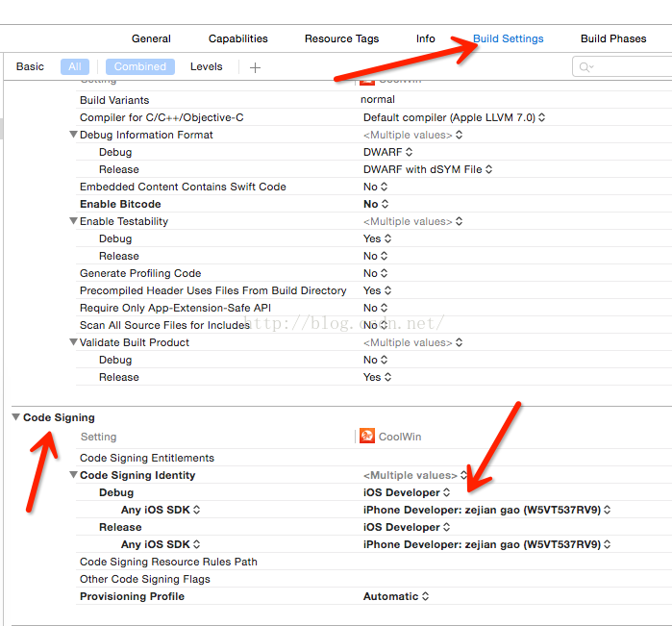Change Generate Profiling Code value
Screen dimensions: 672x626
[x=375, y=273]
